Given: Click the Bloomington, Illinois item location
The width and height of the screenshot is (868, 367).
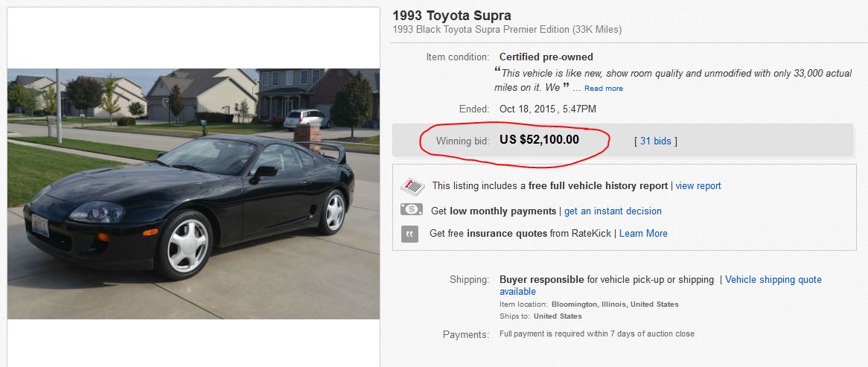Looking at the screenshot, I should [615, 304].
